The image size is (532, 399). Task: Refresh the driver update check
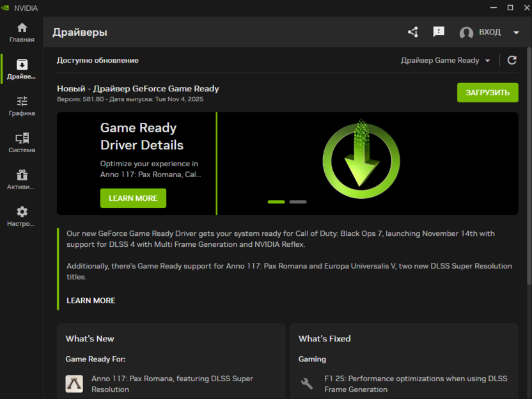pyautogui.click(x=512, y=60)
